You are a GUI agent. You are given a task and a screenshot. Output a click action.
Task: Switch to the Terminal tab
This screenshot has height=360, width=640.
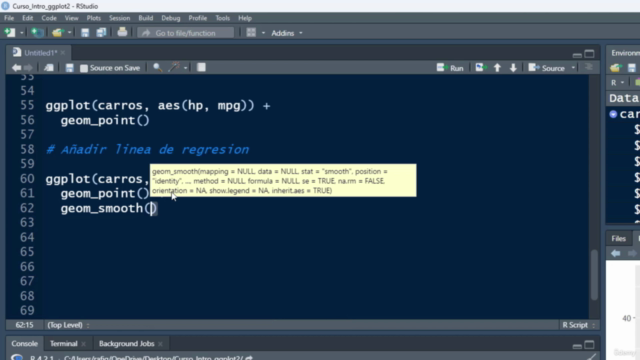click(64, 344)
